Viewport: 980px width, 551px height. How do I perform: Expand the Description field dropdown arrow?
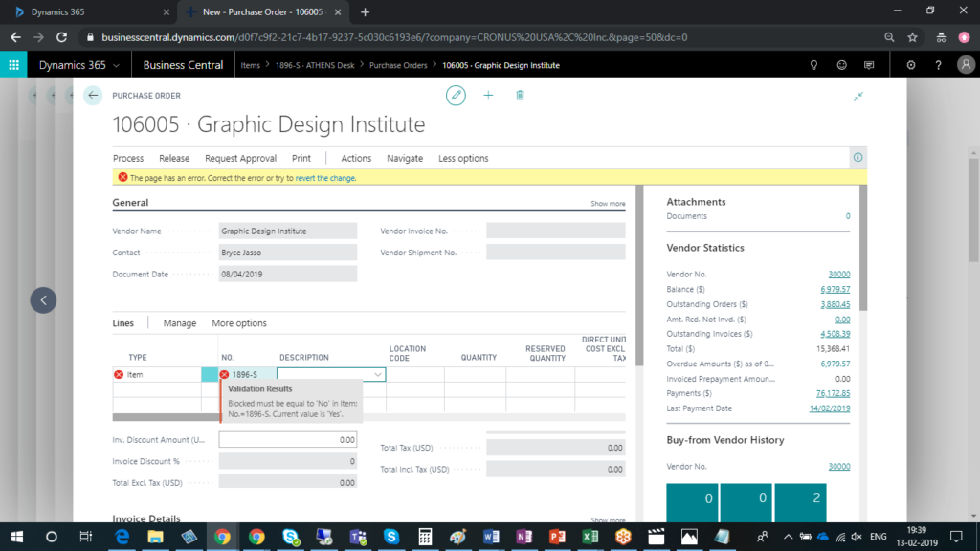(x=379, y=375)
